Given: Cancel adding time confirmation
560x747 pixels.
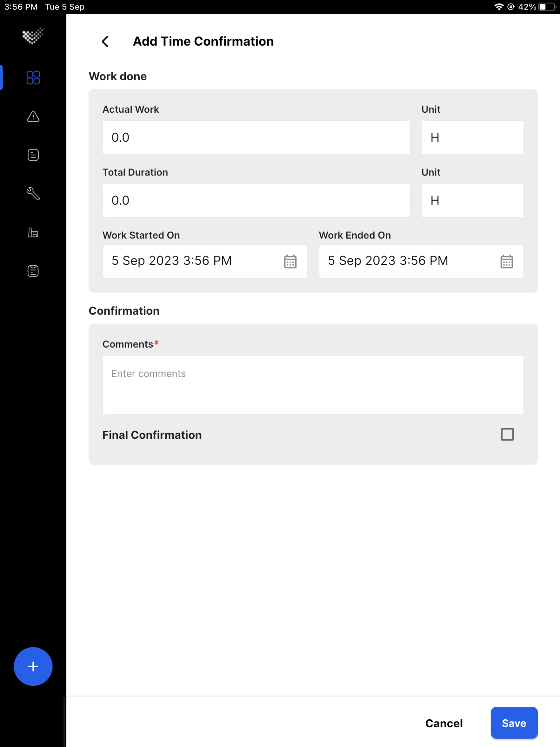Looking at the screenshot, I should tap(444, 723).
